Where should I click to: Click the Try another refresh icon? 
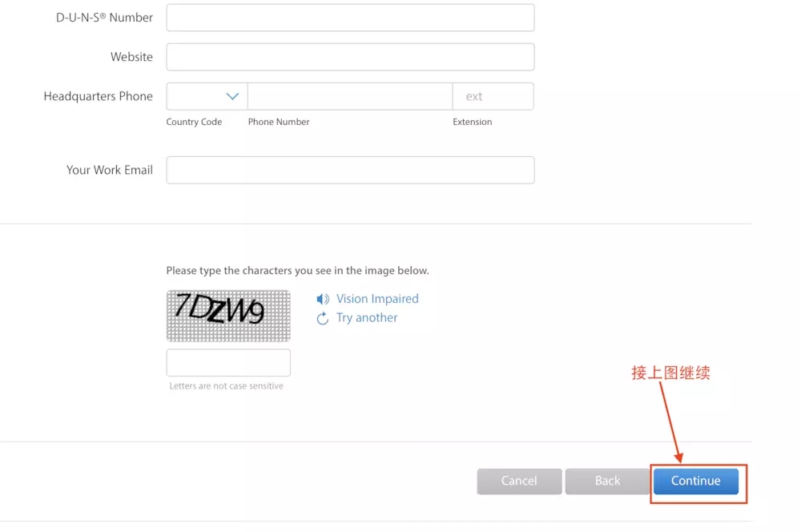coord(323,318)
